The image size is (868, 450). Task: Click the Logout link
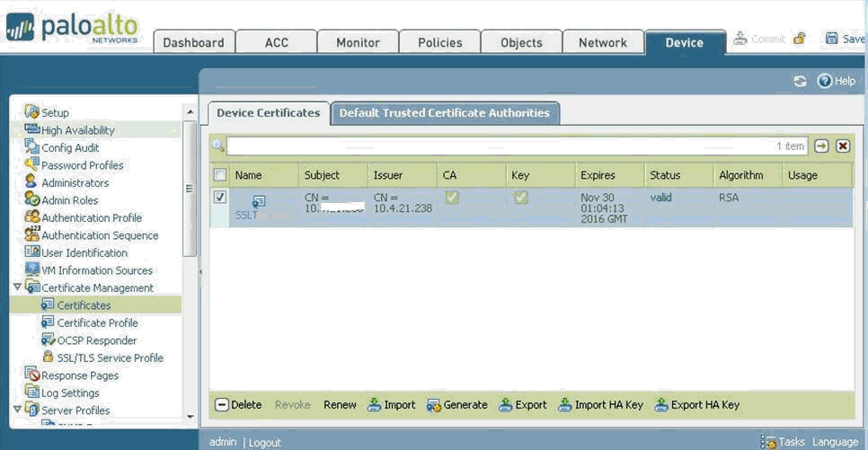tap(265, 443)
